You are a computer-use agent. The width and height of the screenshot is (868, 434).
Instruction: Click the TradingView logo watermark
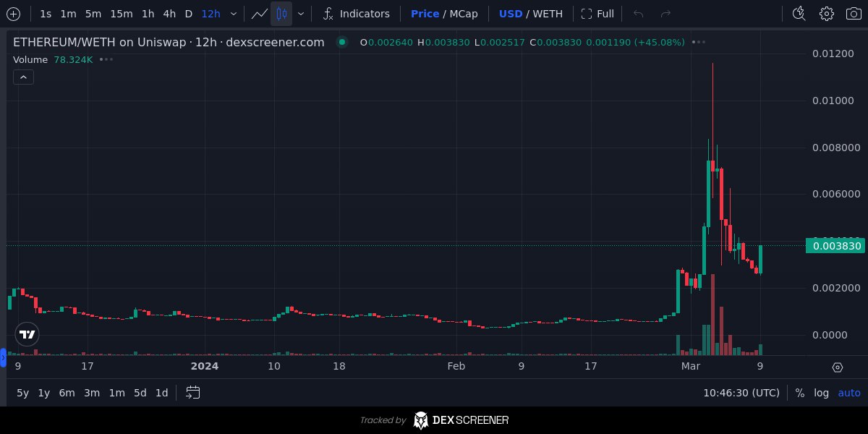[27, 334]
